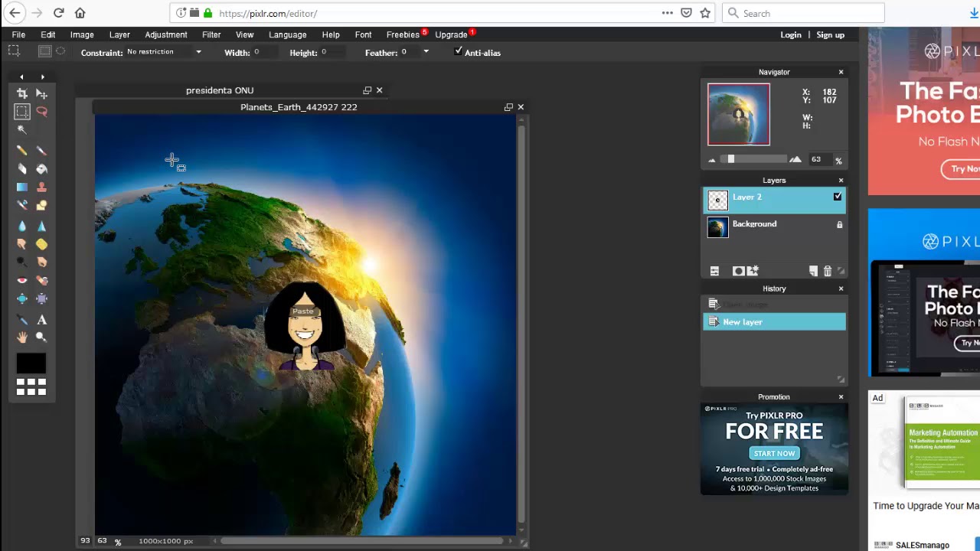Click the Login link

(791, 34)
